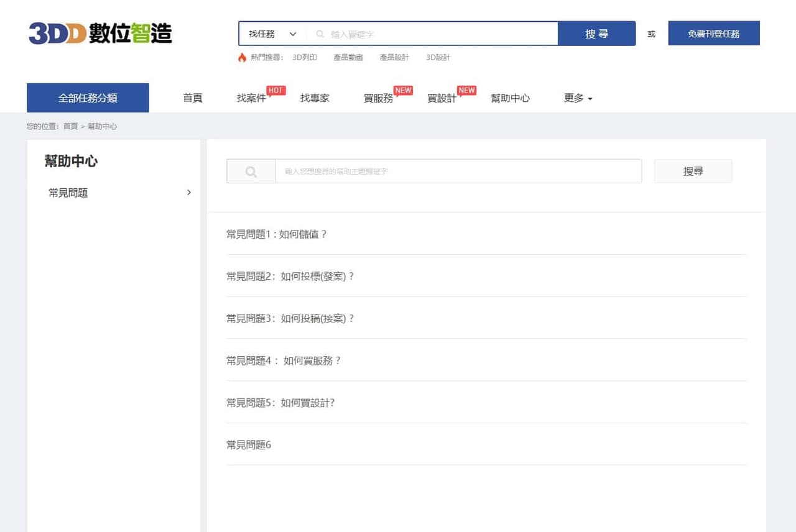Expand the 更多 navigation dropdown
The width and height of the screenshot is (796, 532).
(x=578, y=98)
